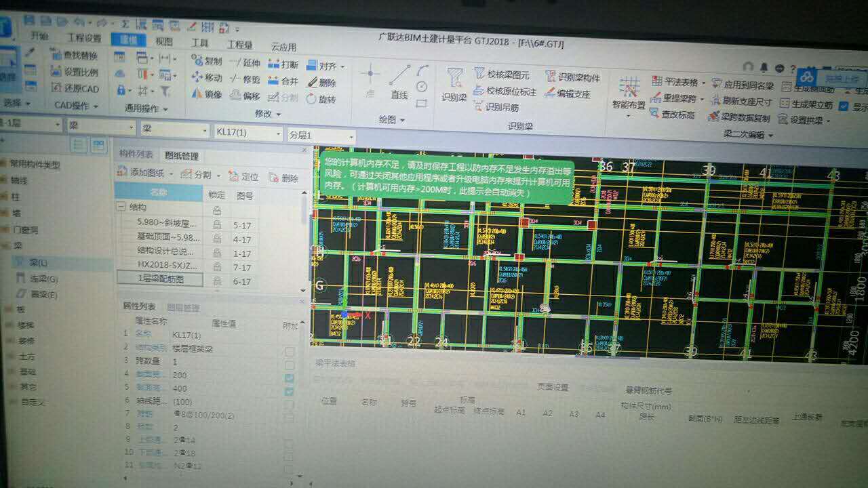This screenshot has width=868, height=488.
Task: Activate the 镜像 (Mirror) tool
Action: [207, 94]
